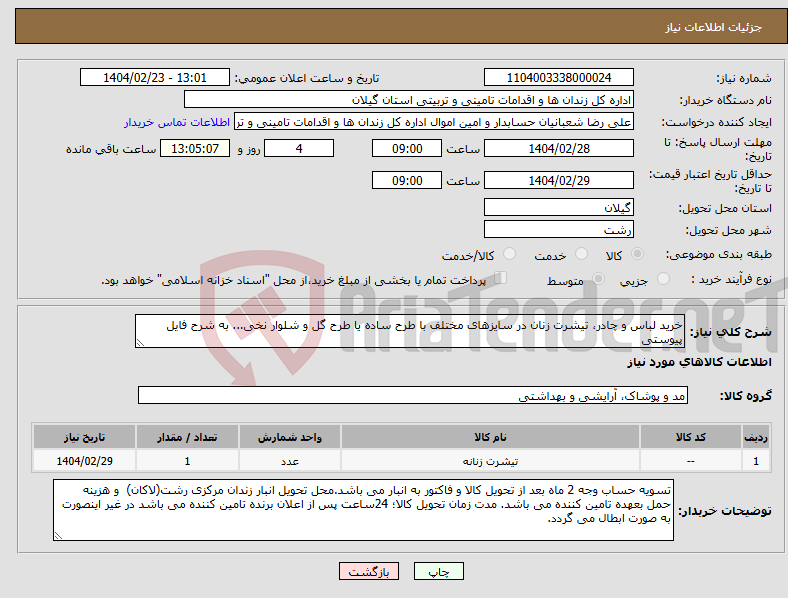Click the price validity date 1404/02/29 field
This screenshot has height=598, width=788.
[559, 180]
